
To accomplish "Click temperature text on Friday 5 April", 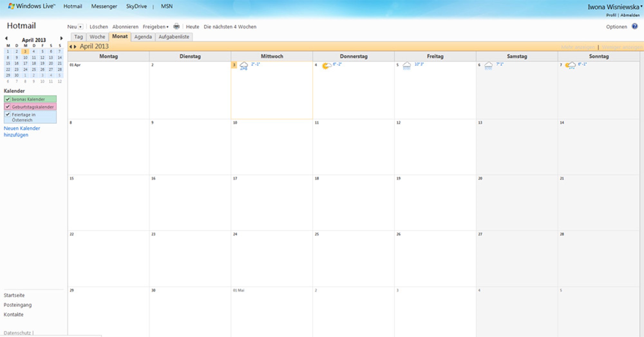I will [x=419, y=64].
